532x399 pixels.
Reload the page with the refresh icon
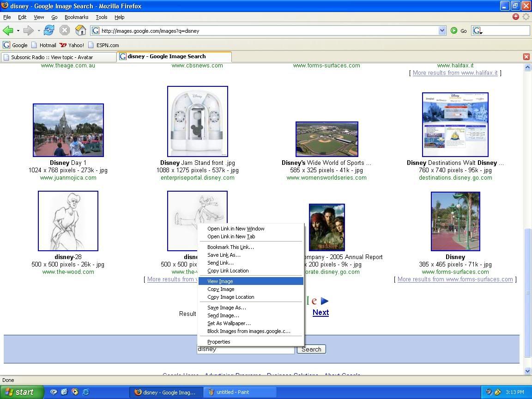point(49,30)
